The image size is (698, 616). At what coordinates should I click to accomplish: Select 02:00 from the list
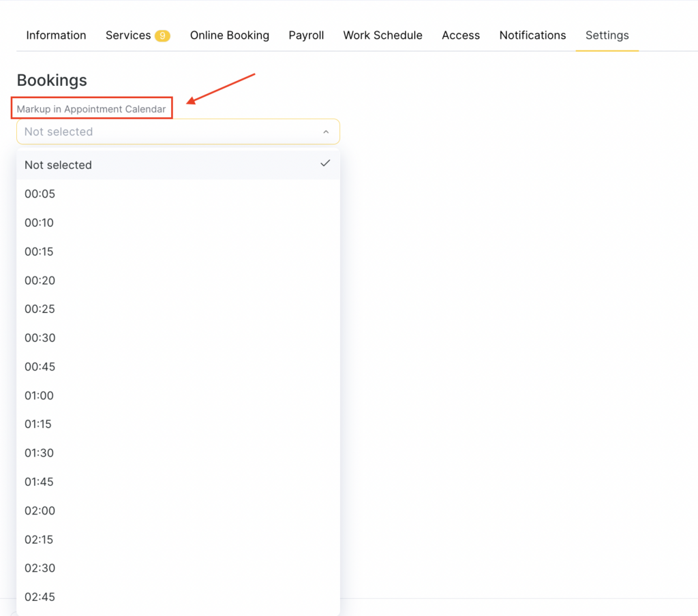(40, 511)
